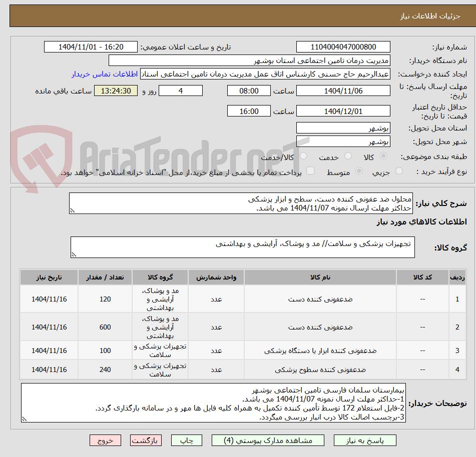Click the price validity date 1404/12/01
The width and height of the screenshot is (476, 457).
coord(343,111)
